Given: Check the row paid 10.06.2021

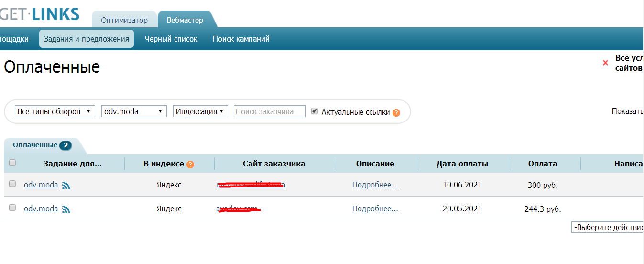Looking at the screenshot, I should pyautogui.click(x=12, y=184).
